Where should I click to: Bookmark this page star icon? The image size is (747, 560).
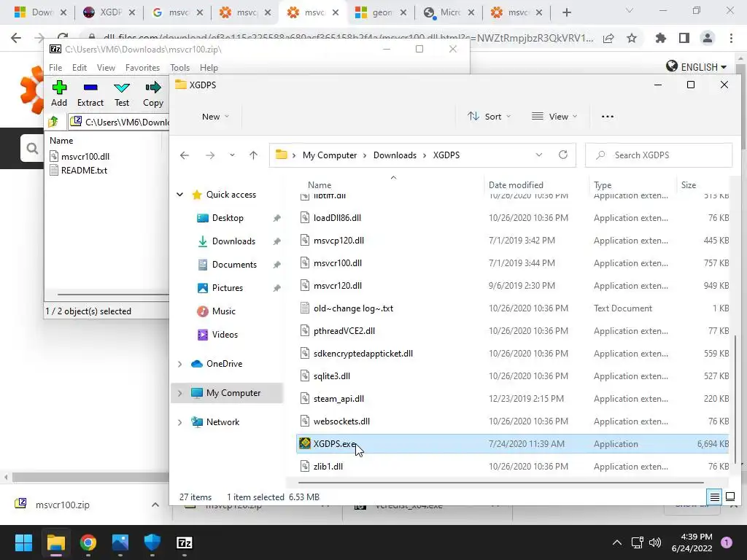click(632, 38)
